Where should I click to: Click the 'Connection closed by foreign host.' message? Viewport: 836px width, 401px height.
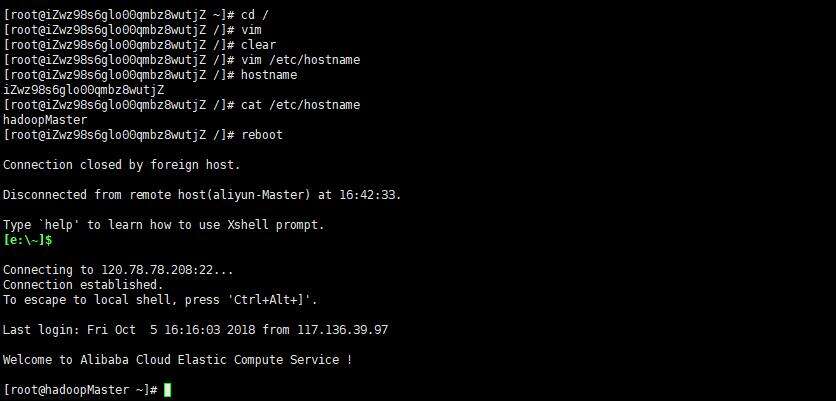122,164
